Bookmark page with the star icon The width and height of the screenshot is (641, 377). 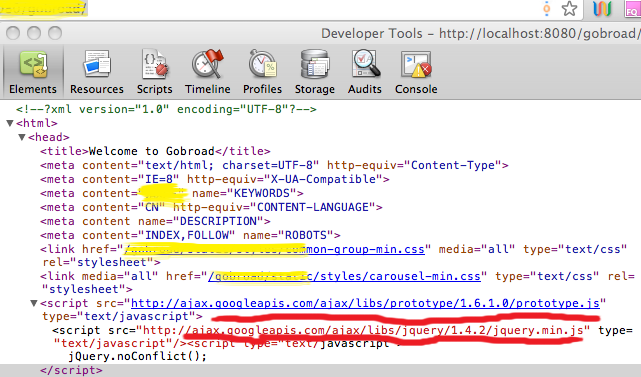[x=569, y=9]
